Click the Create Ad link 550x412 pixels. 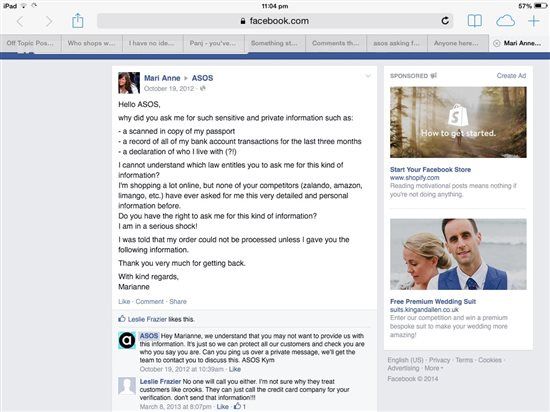511,76
